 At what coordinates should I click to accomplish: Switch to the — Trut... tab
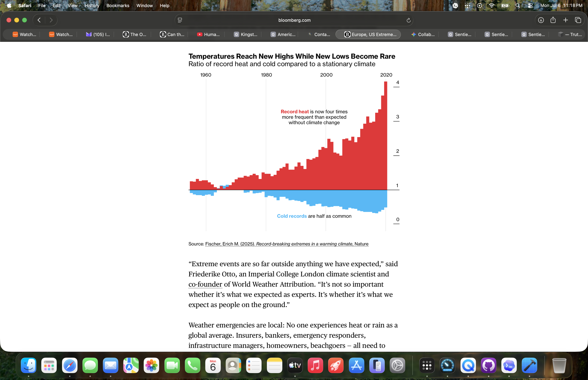[x=569, y=35]
